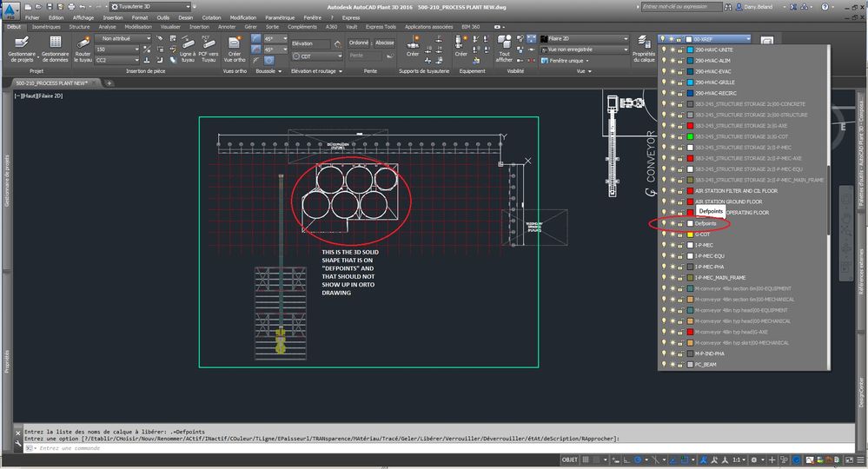The width and height of the screenshot is (868, 469).
Task: Click the Print icon in quick access toolbar
Action: pyautogui.click(x=71, y=7)
